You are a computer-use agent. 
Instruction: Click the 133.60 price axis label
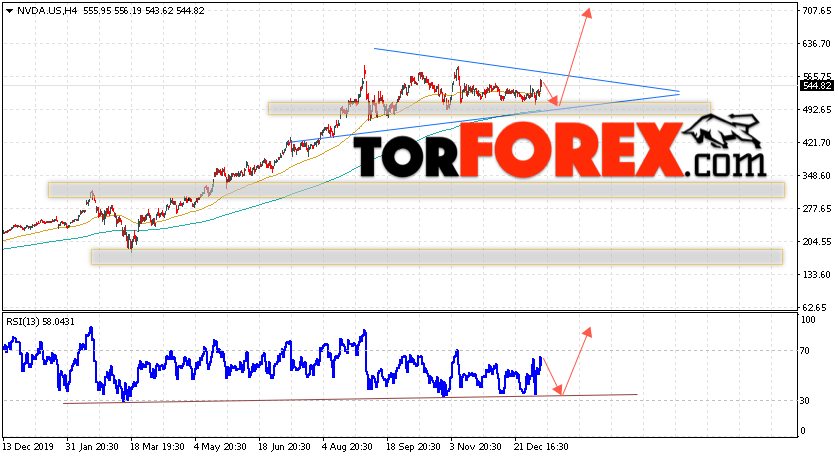(x=817, y=274)
